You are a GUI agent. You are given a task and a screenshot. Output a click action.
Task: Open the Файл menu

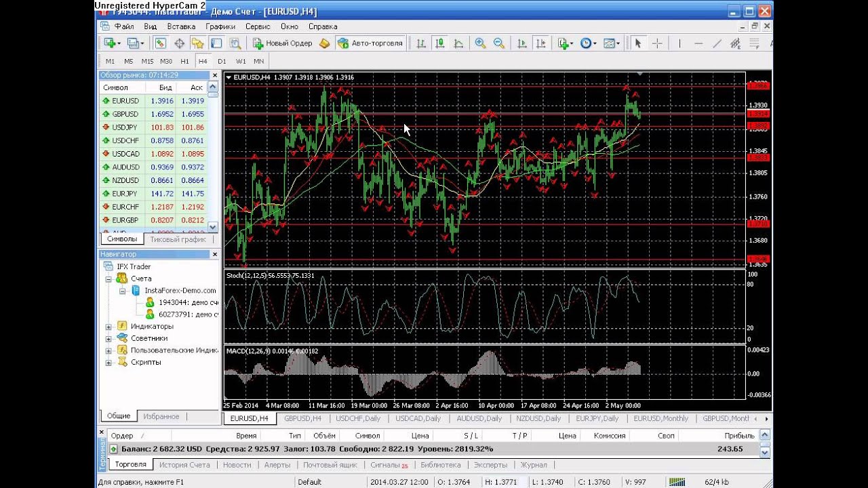pos(124,26)
